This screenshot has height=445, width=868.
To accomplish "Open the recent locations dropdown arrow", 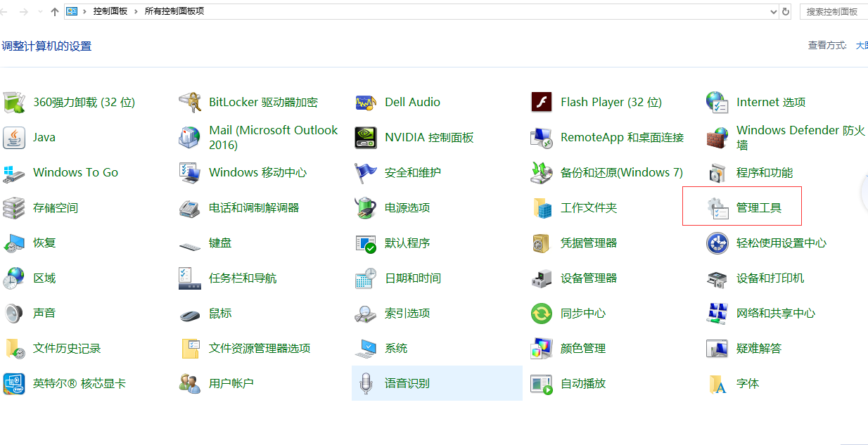I will (x=40, y=12).
